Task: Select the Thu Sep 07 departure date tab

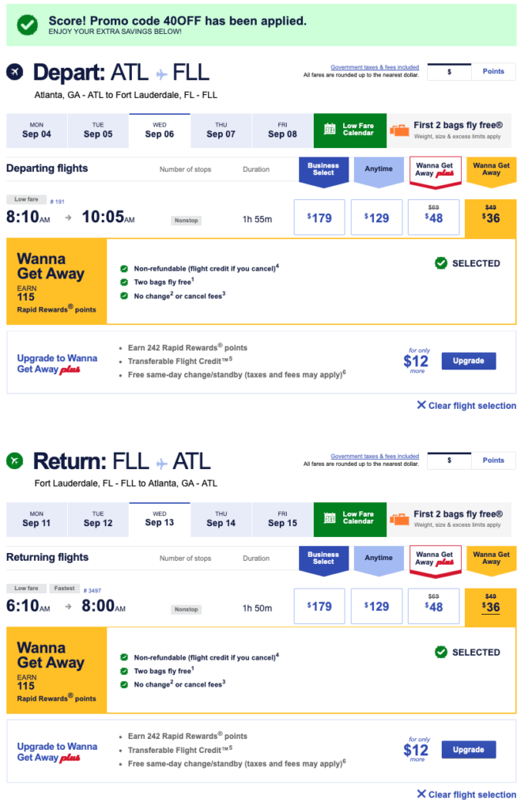Action: (x=221, y=130)
